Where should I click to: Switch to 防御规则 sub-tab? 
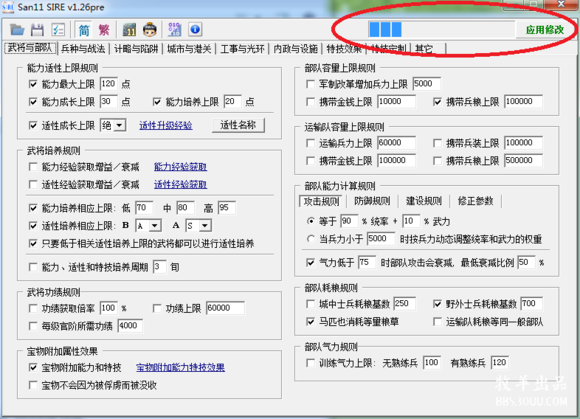point(372,201)
